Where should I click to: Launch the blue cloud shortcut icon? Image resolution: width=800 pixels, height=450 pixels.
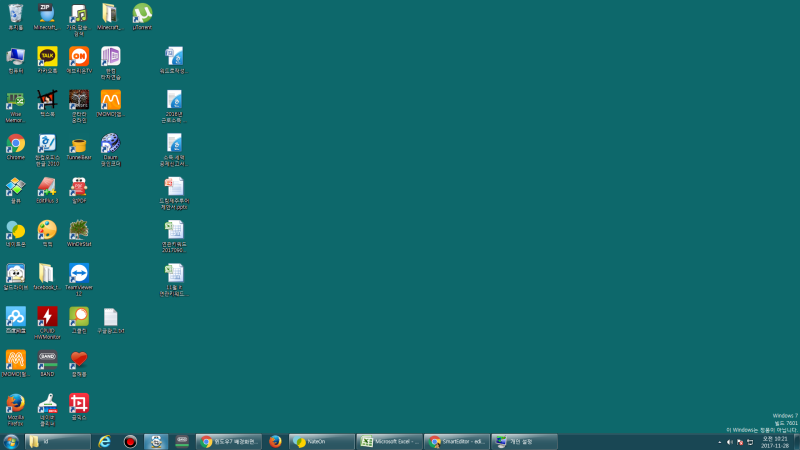[x=16, y=320]
